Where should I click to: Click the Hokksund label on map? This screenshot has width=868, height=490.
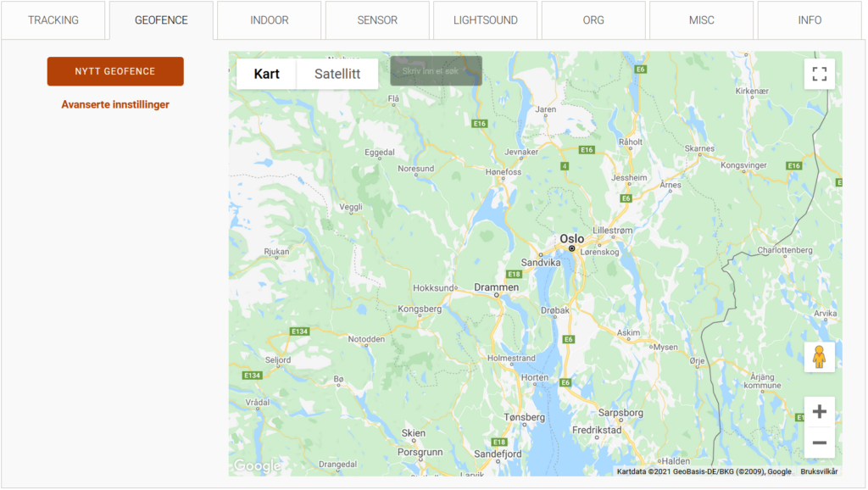pyautogui.click(x=433, y=288)
